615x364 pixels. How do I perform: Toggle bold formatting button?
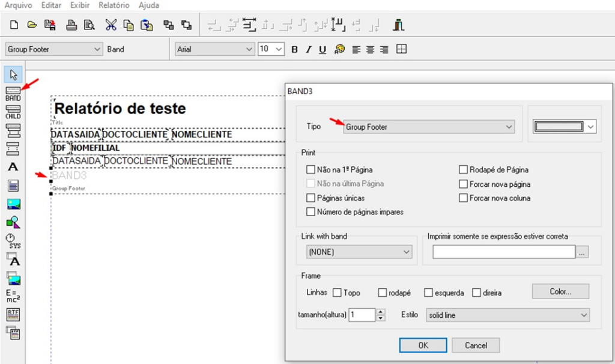pyautogui.click(x=294, y=49)
